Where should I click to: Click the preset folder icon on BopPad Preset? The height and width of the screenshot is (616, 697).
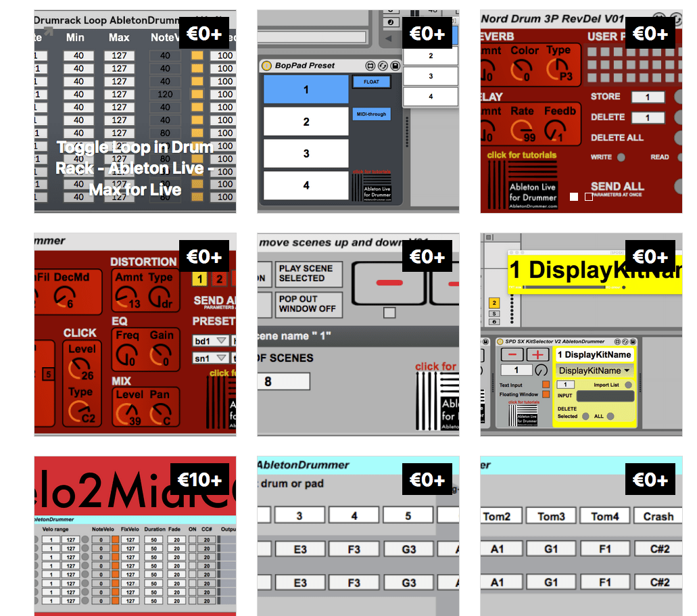[370, 66]
